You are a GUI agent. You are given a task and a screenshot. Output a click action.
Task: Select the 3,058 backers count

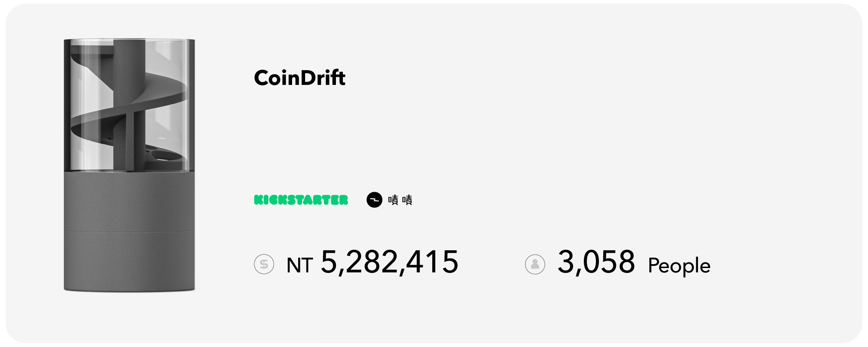click(596, 262)
